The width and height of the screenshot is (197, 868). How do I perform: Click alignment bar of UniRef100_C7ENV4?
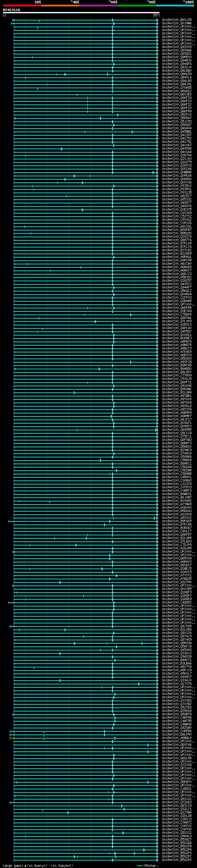pyautogui.click(x=86, y=314)
